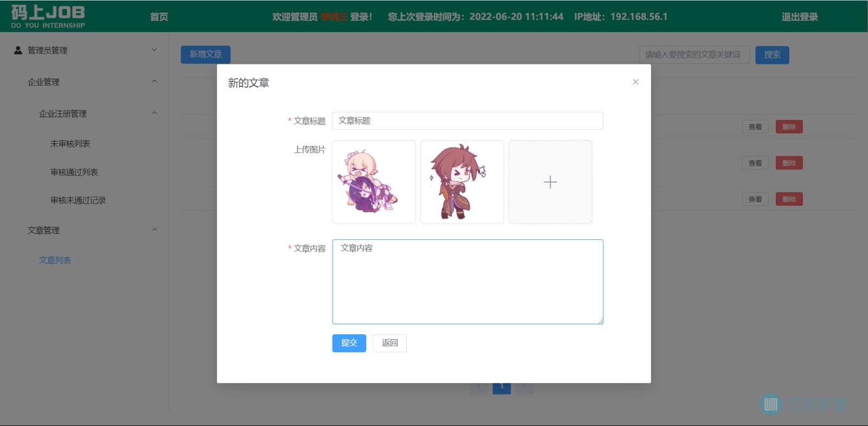
Task: Click the 企业注册管理 submenu label
Action: point(63,113)
